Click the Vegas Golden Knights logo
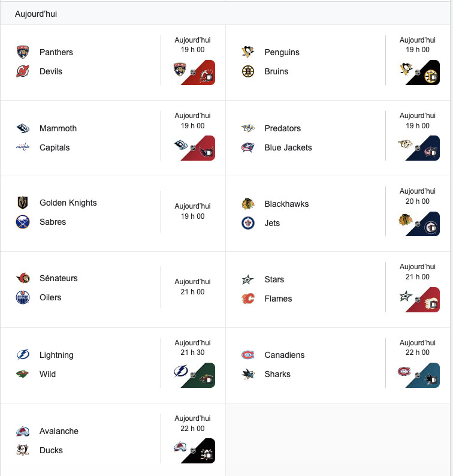 23,203
